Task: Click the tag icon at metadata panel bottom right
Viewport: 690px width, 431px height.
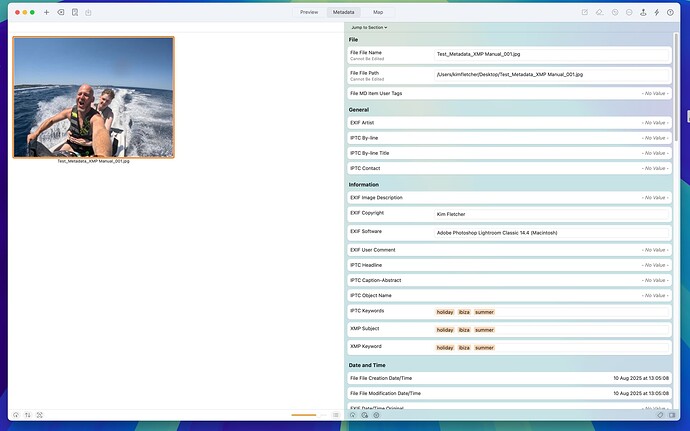Action: pos(660,415)
